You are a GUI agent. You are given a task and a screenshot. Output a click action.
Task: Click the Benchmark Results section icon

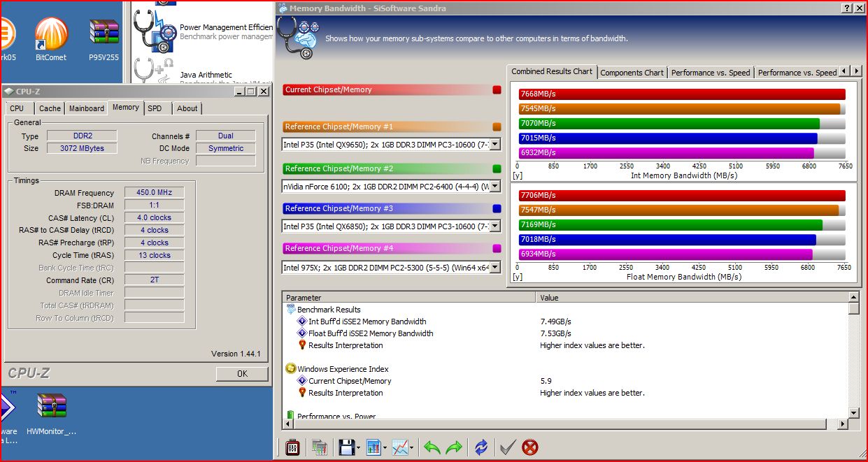tap(291, 310)
